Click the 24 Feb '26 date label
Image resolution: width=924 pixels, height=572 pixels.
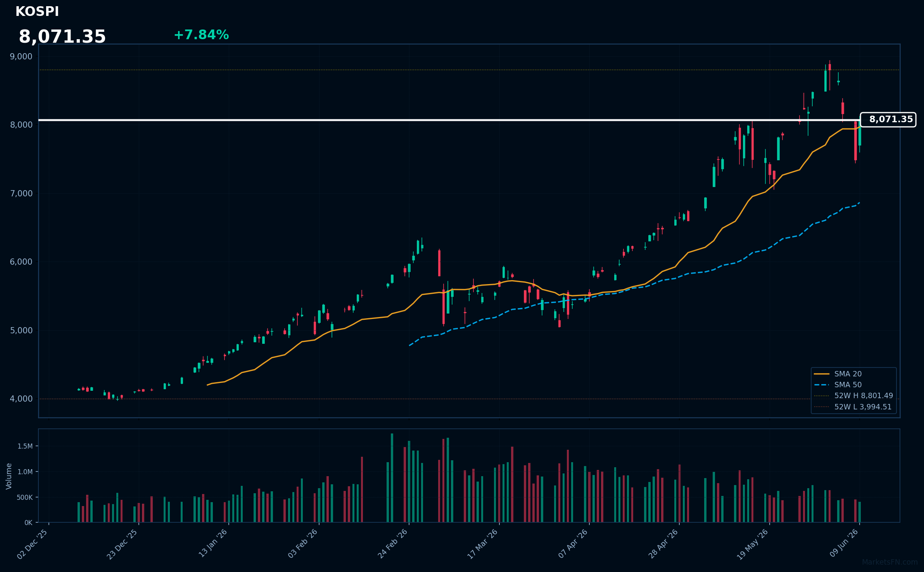(393, 544)
